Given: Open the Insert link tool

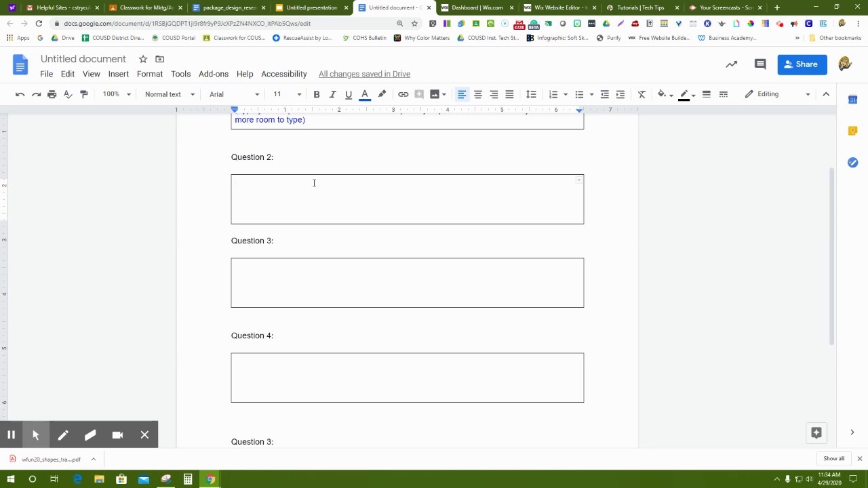Looking at the screenshot, I should (x=403, y=94).
